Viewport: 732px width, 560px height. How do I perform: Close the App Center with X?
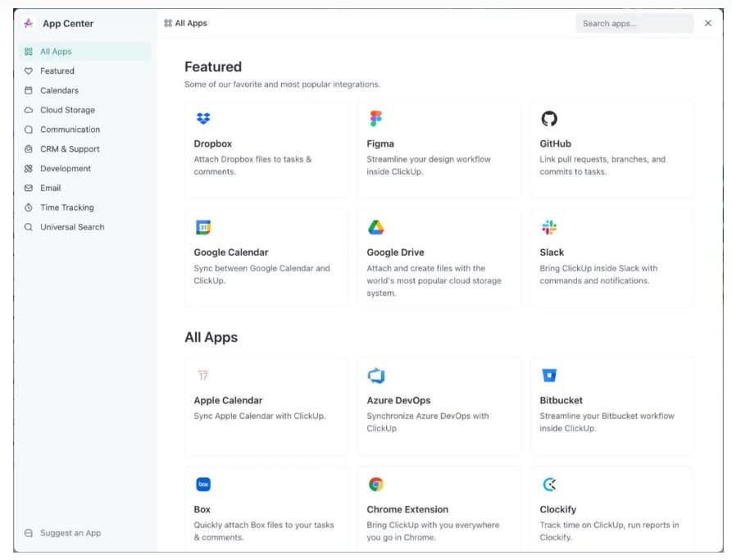pos(708,23)
